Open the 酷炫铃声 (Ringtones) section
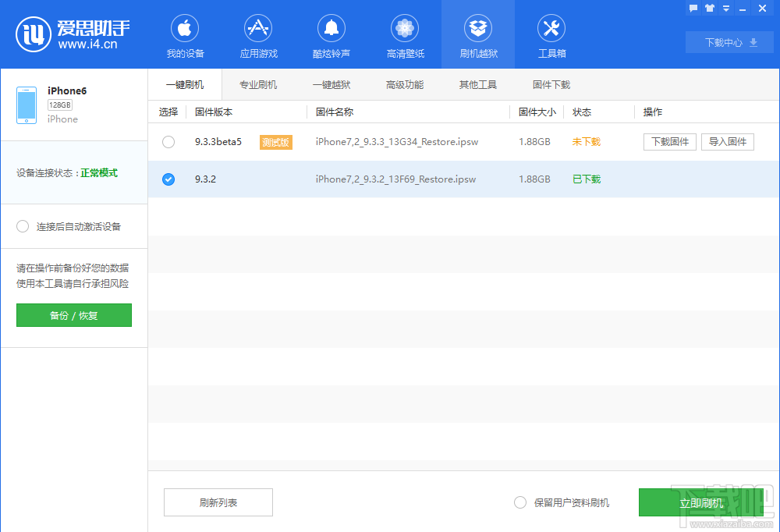 point(331,34)
